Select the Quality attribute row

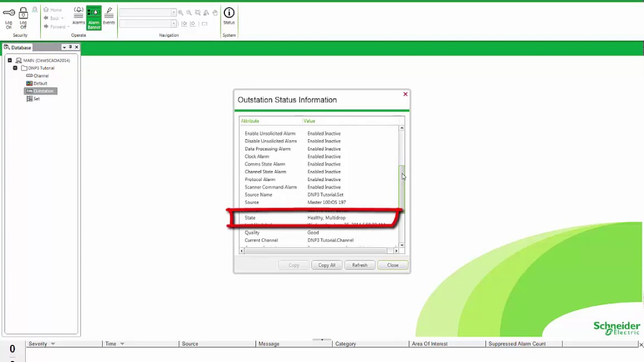pyautogui.click(x=319, y=233)
